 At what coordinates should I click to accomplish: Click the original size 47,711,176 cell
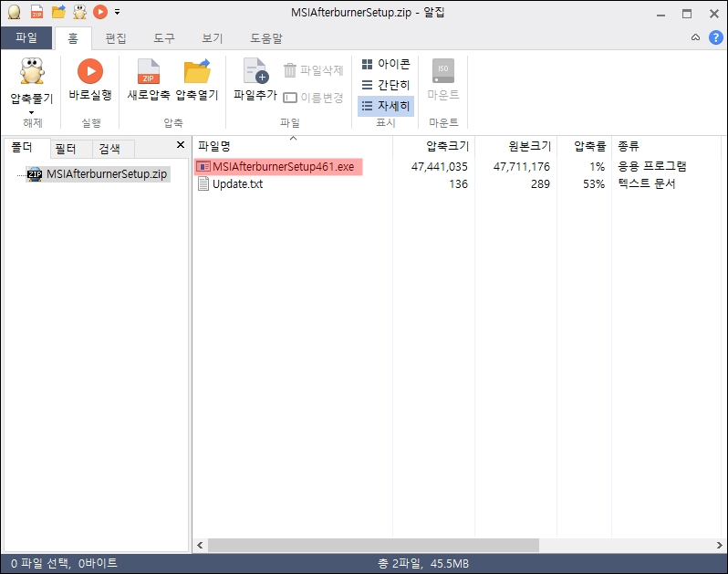click(522, 167)
